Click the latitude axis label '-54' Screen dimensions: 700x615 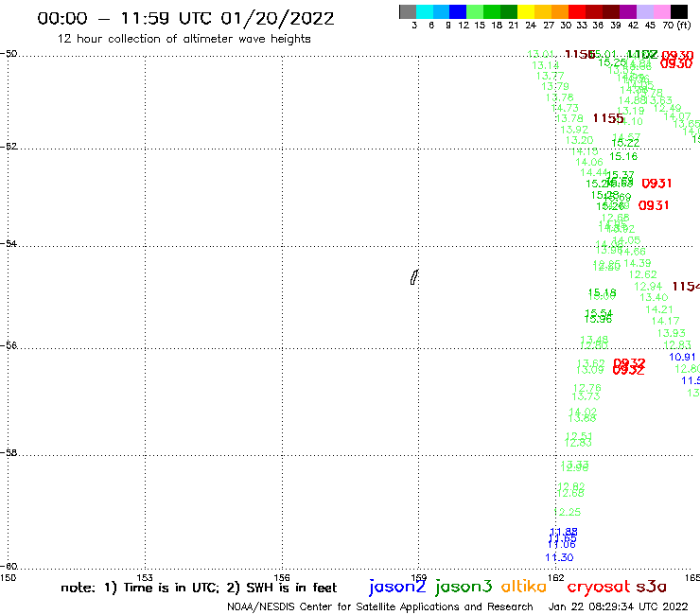(9, 244)
